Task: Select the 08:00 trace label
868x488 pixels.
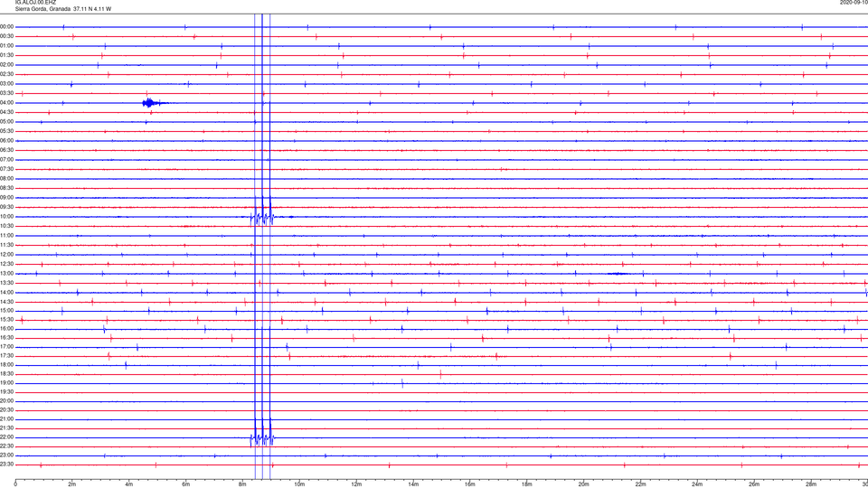Action: (7, 179)
